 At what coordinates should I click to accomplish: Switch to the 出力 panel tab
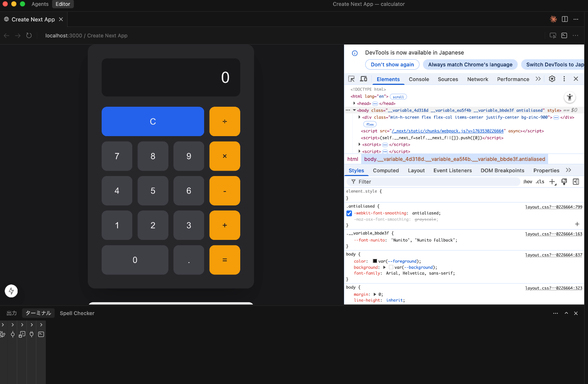12,313
